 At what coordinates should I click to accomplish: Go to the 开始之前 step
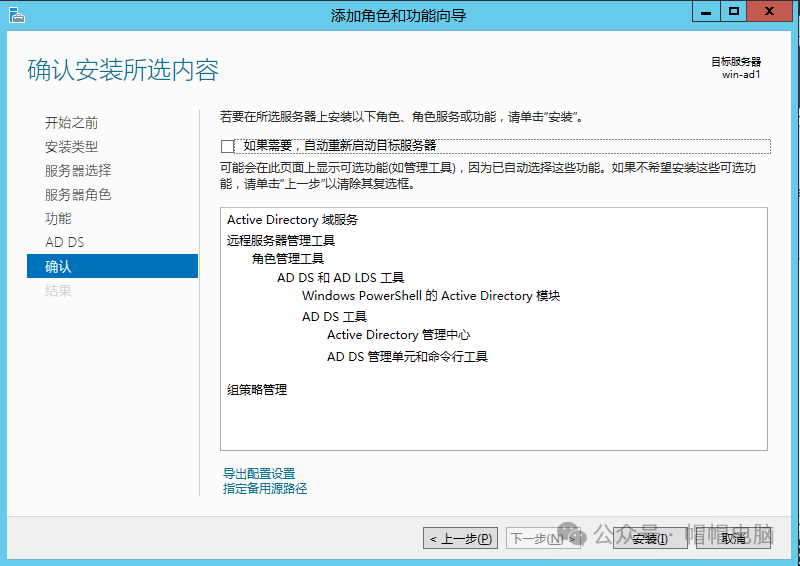click(71, 122)
